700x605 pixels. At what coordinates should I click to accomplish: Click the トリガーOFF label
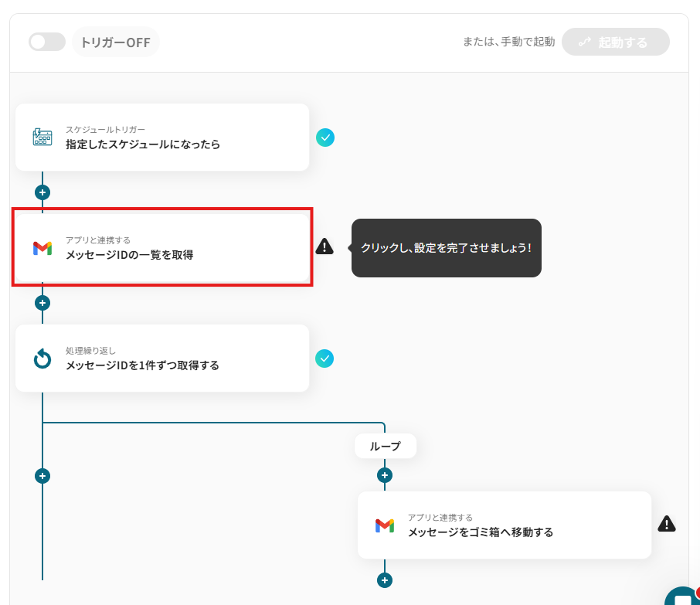116,42
